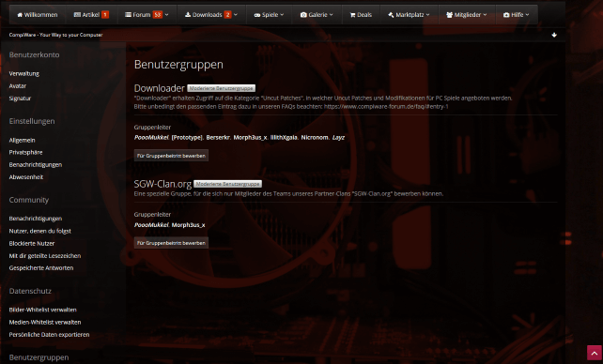The width and height of the screenshot is (603, 364).
Task: Open the Deals menu item
Action: tap(361, 15)
